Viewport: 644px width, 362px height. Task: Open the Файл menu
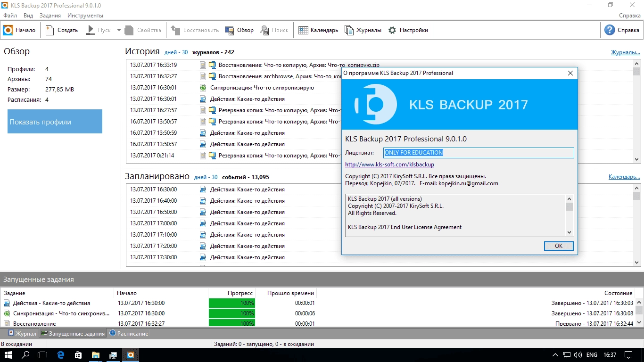click(10, 16)
